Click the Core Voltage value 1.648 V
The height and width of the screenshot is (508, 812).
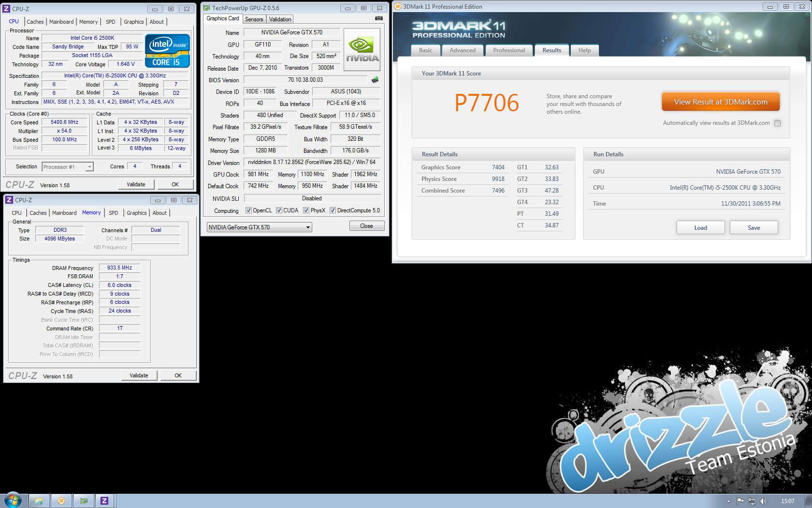coord(126,64)
